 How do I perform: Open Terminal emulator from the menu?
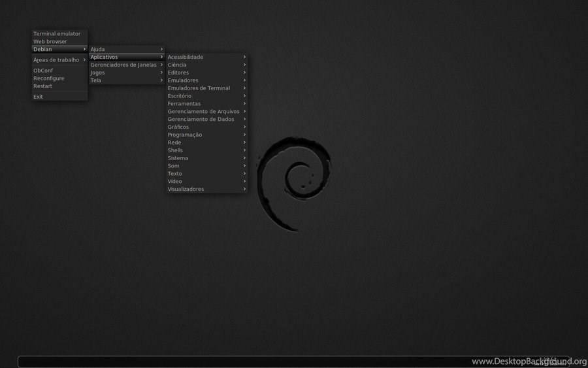[59, 34]
